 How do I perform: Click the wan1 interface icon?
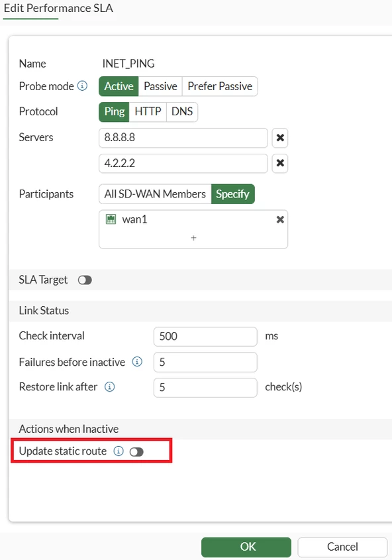111,219
